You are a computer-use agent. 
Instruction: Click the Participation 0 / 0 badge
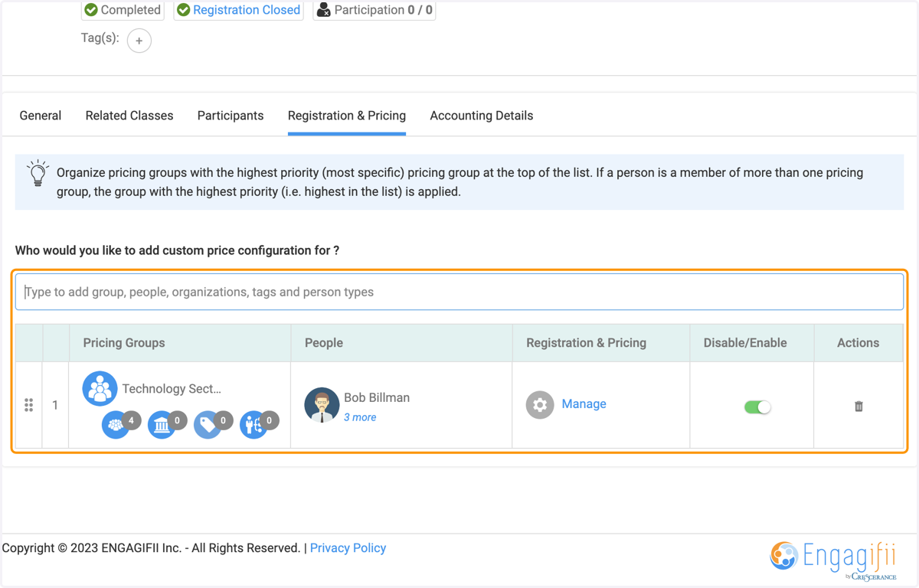(374, 10)
